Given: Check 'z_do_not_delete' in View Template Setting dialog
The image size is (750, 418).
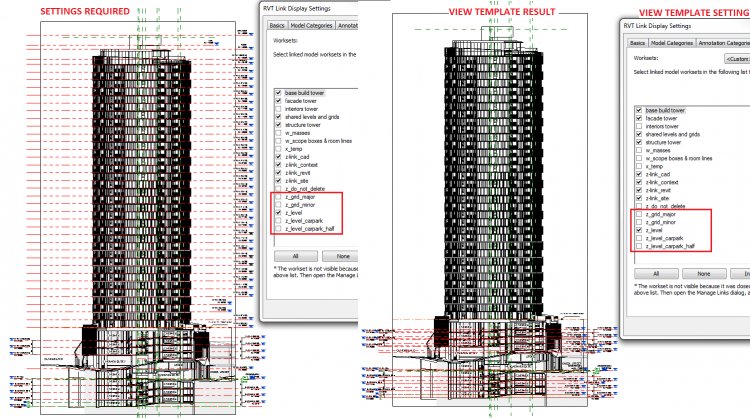Looking at the screenshot, I should pos(639,206).
